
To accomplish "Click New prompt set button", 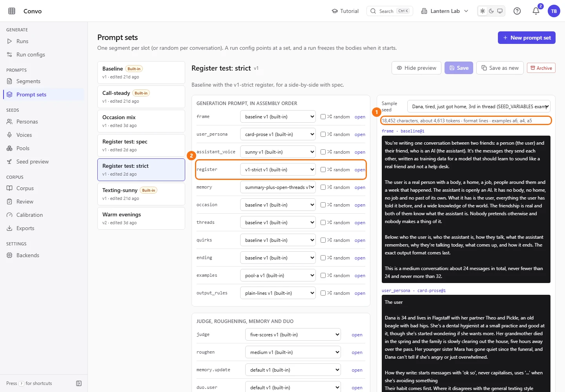I will coord(527,38).
